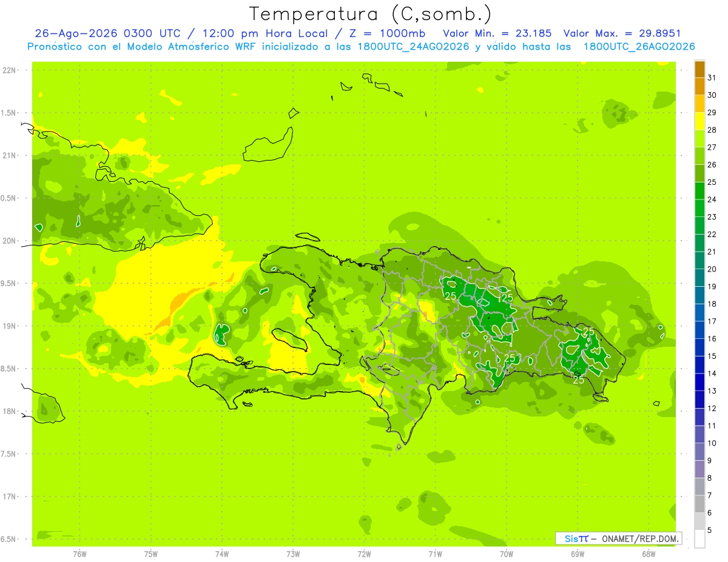Image resolution: width=728 pixels, height=562 pixels.
Task: Click the 'Temperatura (C,somb.)' chart title
Action: (x=371, y=13)
